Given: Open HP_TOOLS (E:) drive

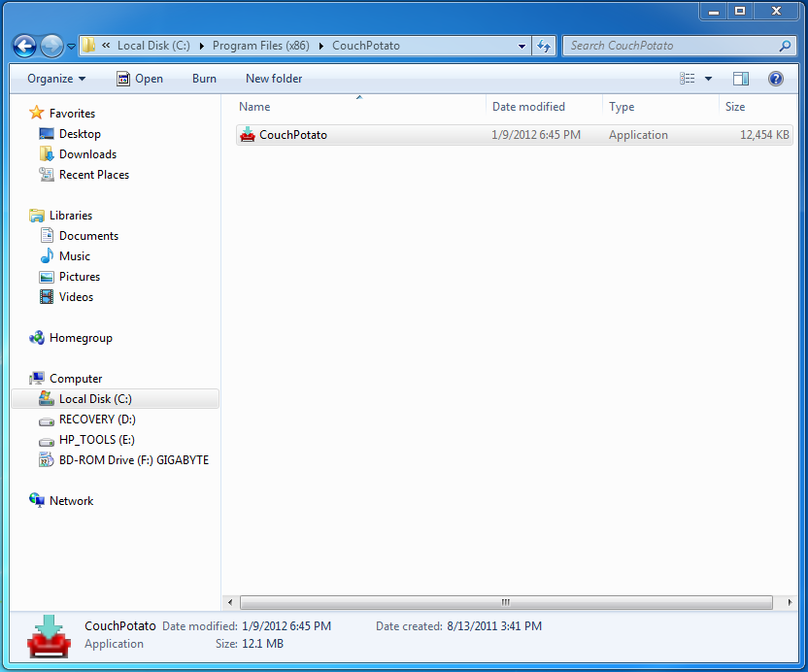Looking at the screenshot, I should [x=96, y=440].
